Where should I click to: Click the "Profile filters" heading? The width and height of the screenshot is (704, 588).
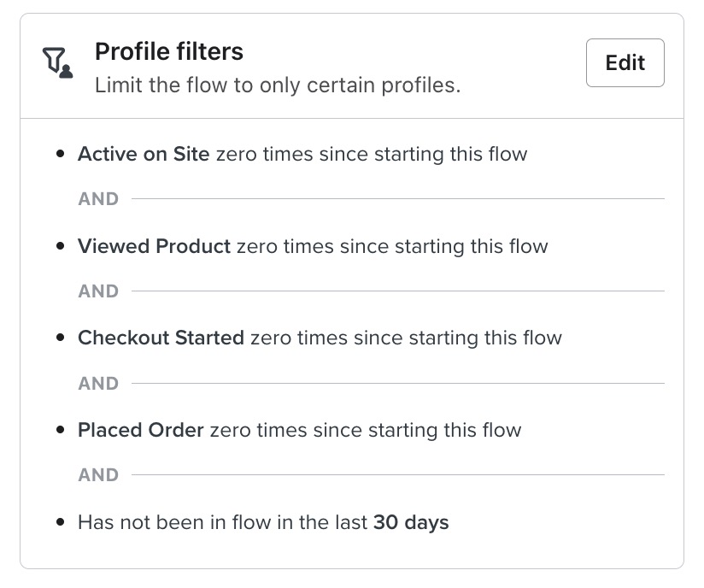tap(168, 52)
